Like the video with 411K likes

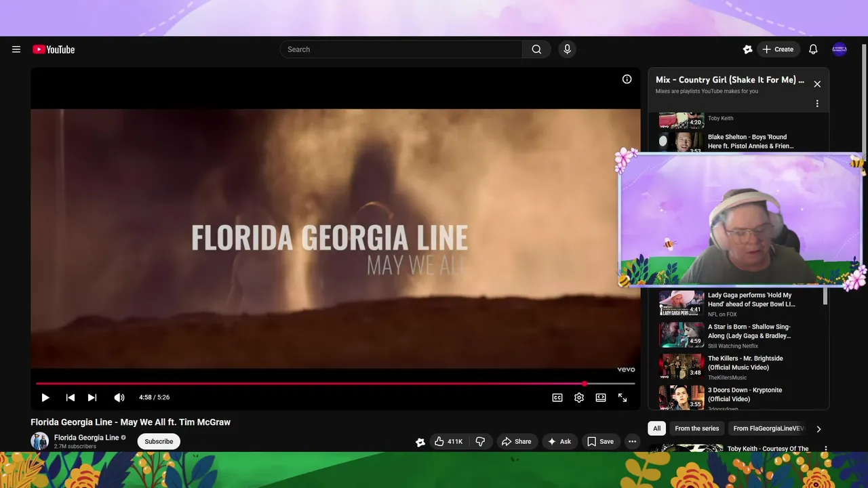[449, 441]
